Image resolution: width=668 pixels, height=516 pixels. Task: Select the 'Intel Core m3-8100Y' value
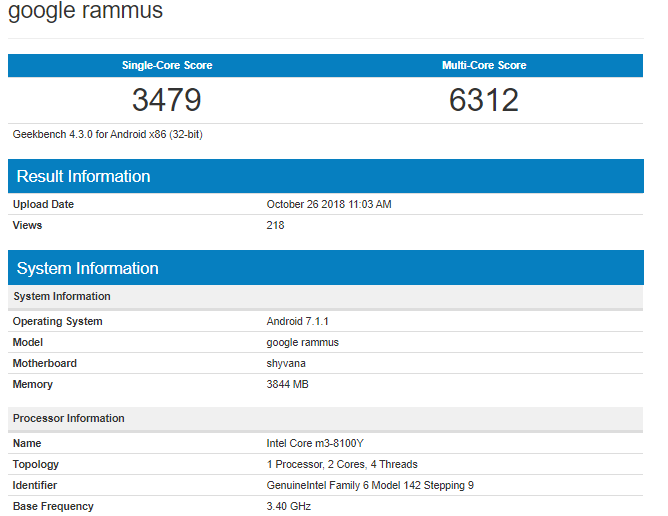(x=315, y=444)
